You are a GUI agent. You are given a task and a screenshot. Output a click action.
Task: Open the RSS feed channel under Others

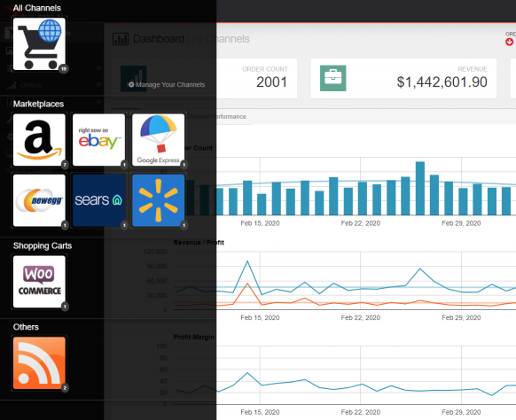tap(39, 362)
